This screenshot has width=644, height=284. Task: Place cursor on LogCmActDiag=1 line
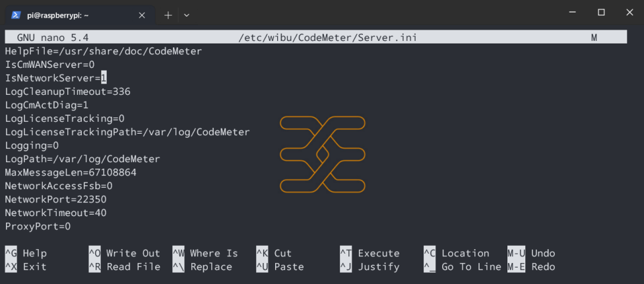pos(47,105)
